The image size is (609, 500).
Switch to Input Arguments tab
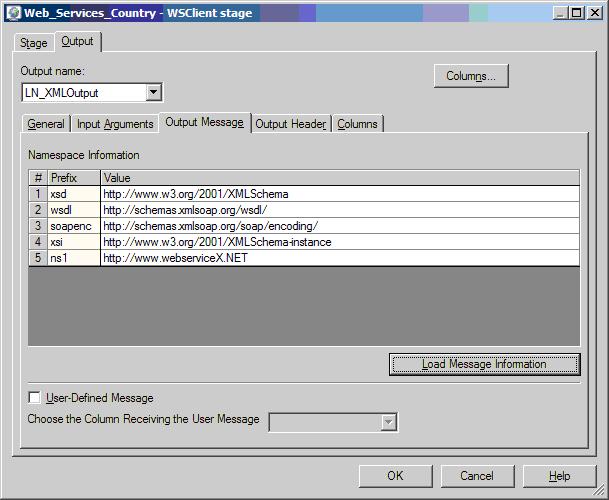point(115,124)
